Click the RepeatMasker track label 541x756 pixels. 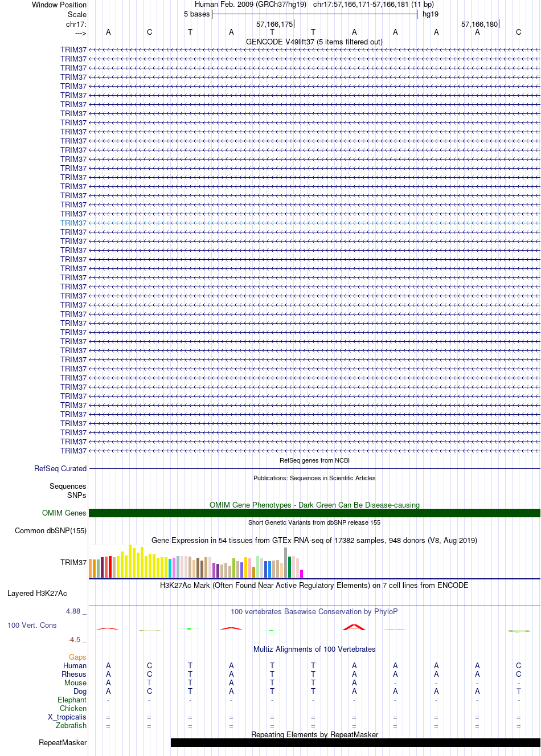63,742
